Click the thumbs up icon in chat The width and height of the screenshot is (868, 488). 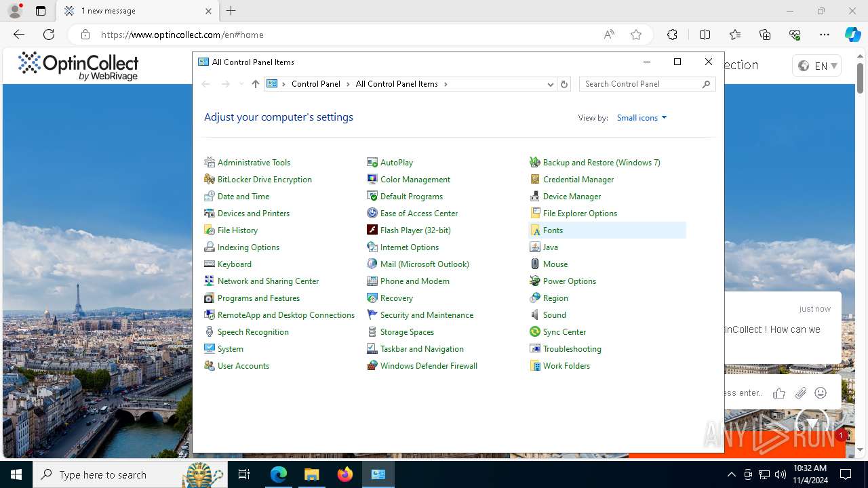[x=779, y=393]
